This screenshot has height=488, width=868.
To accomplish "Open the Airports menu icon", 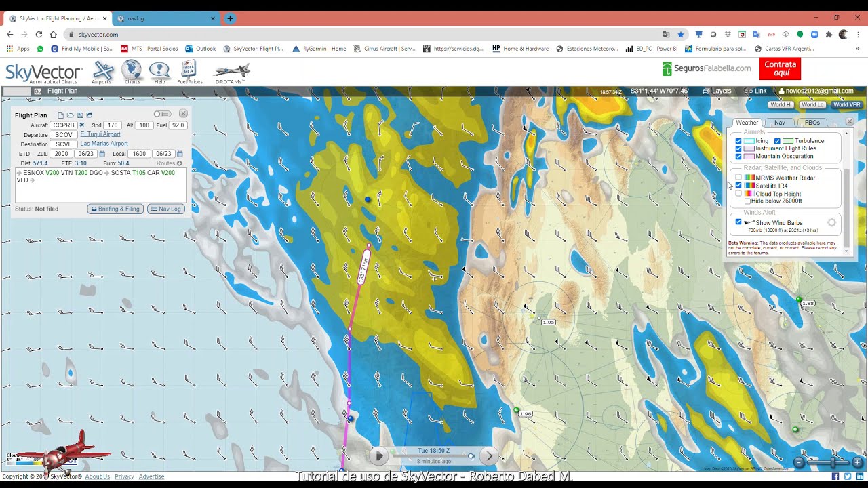I will tap(102, 72).
